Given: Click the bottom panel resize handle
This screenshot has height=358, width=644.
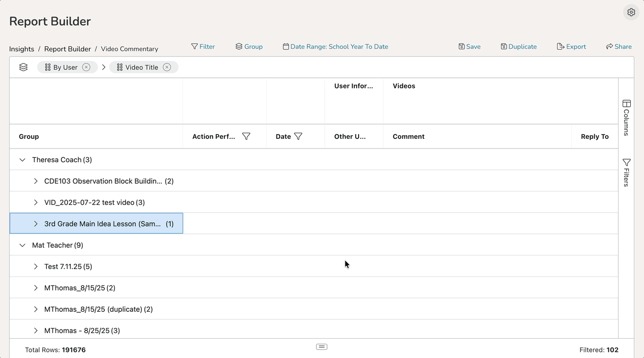Looking at the screenshot, I should point(321,347).
